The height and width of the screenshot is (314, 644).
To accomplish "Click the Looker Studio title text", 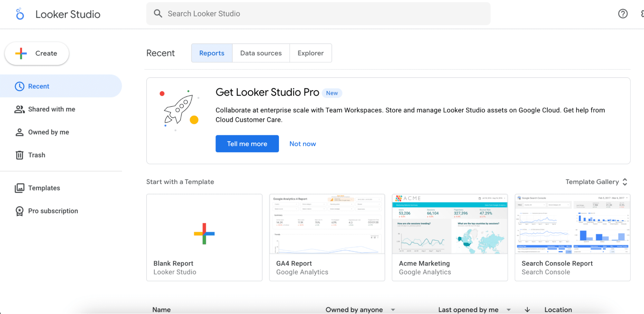I will [x=68, y=14].
